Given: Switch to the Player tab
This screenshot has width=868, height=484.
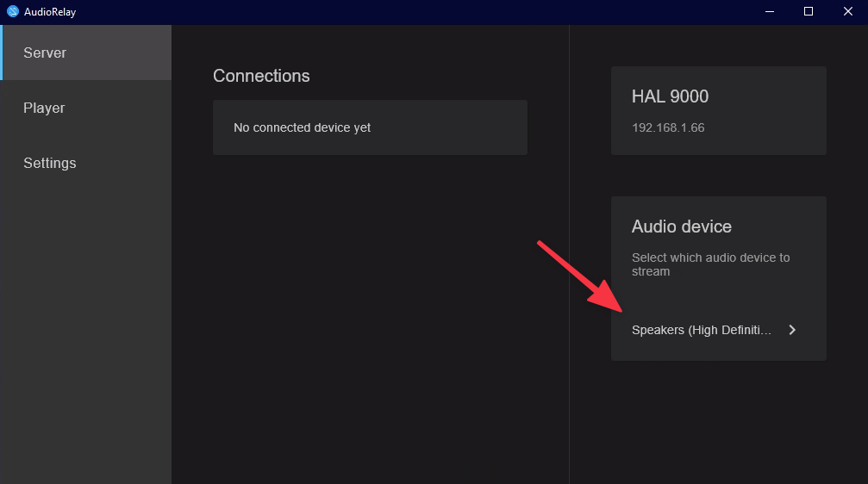Looking at the screenshot, I should [x=86, y=108].
